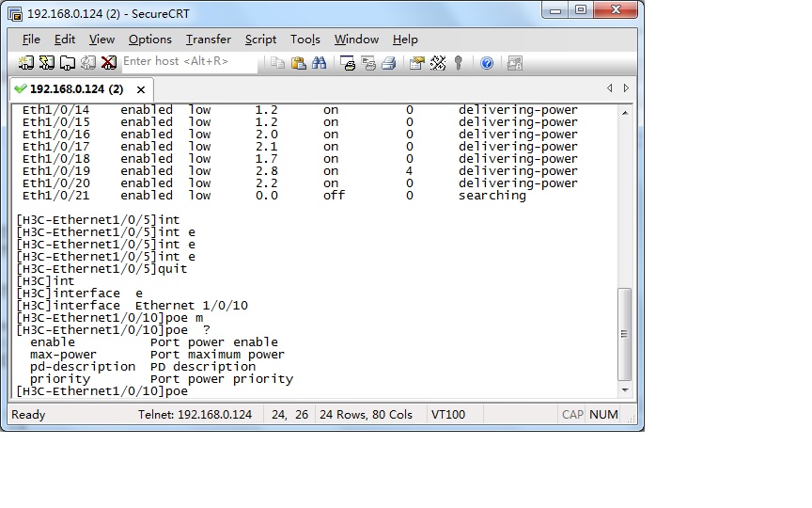Click the Print Selection icon
The image size is (812, 508).
368,63
